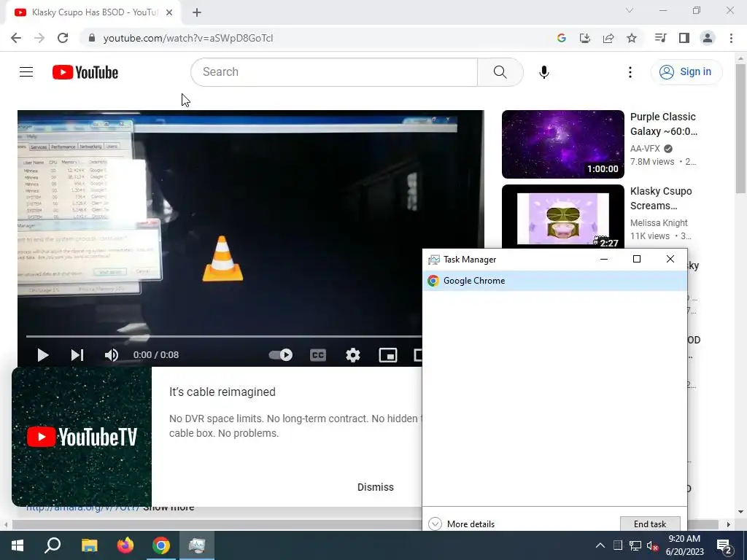The width and height of the screenshot is (747, 560).
Task: Click the site lock icon in address bar
Action: 92,38
